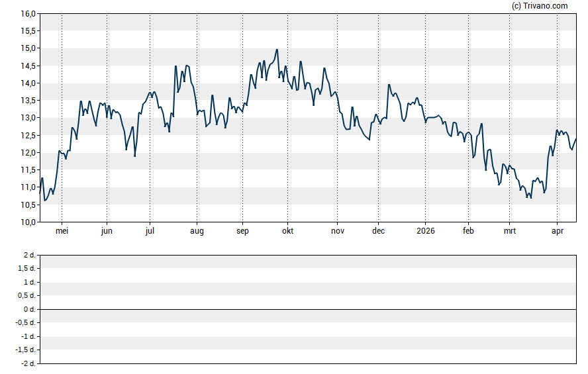The image size is (588, 374).
Task: Click the '0 d.' zero line label
Action: click(x=28, y=310)
